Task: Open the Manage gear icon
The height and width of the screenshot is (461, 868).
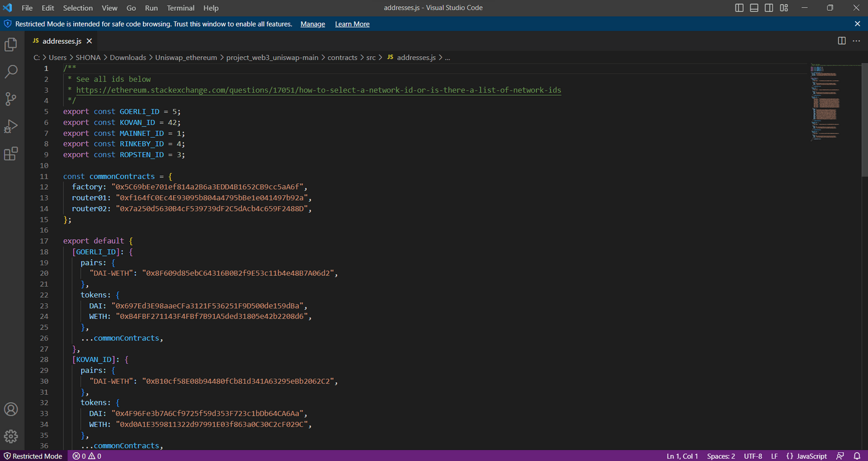Action: [x=11, y=436]
